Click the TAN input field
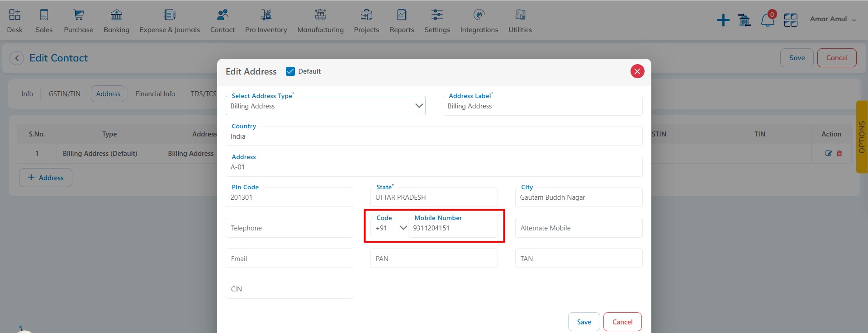The height and width of the screenshot is (333, 868). 579,258
